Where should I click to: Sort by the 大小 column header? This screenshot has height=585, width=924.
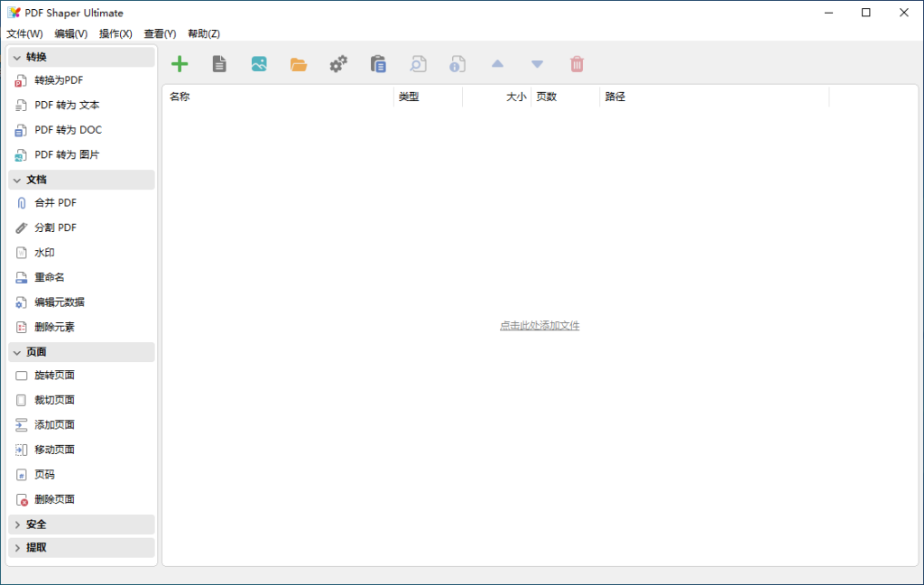pos(497,97)
